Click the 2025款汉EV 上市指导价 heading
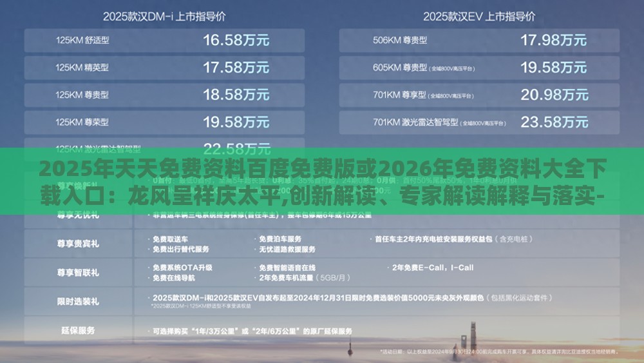Image resolution: width=644 pixels, height=363 pixels. point(479,17)
